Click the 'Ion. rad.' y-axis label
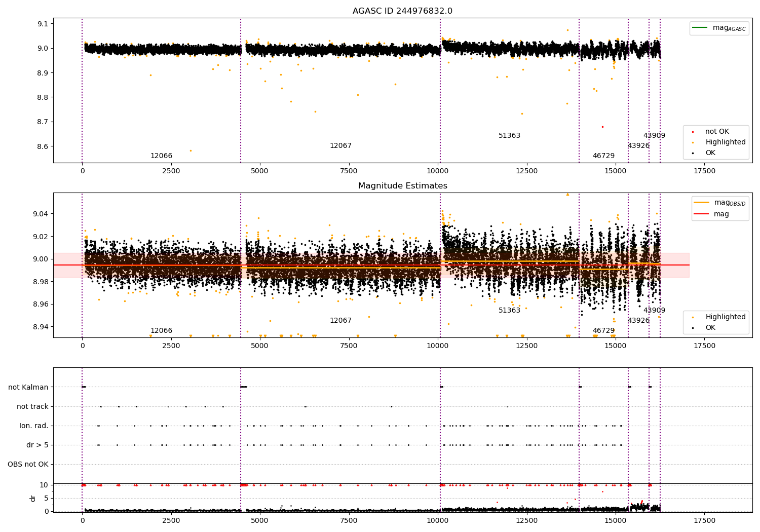760x532 pixels. coord(34,426)
